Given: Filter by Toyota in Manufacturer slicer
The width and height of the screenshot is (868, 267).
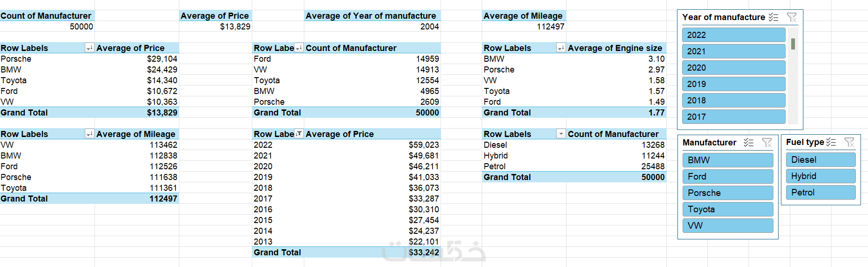Looking at the screenshot, I should tap(728, 209).
